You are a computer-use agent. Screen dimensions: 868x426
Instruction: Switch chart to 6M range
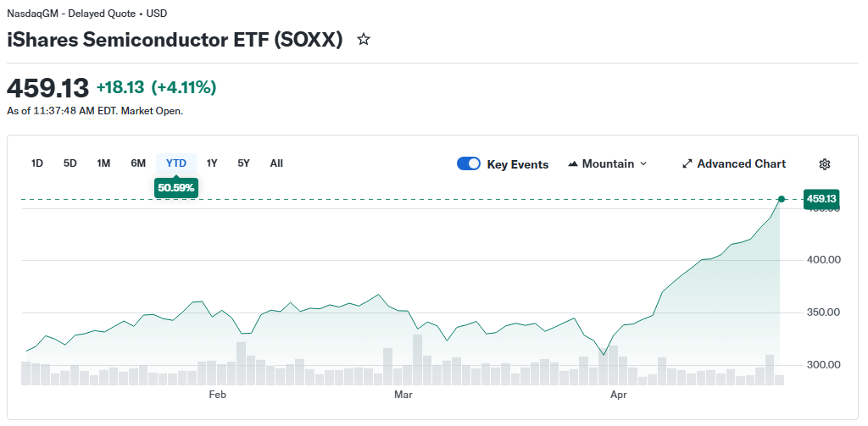tap(138, 163)
